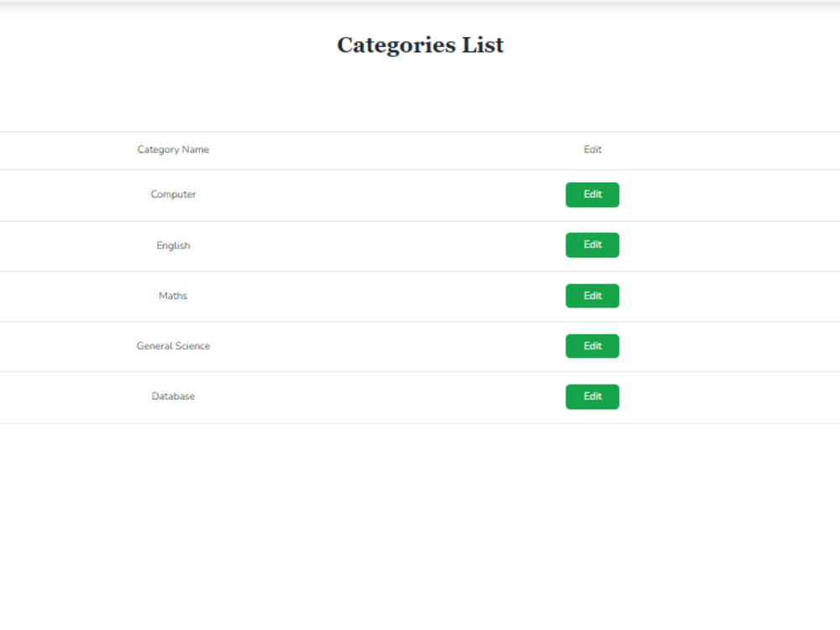Click the Edit button for Computer category
This screenshot has width=840, height=630.
[x=592, y=194]
